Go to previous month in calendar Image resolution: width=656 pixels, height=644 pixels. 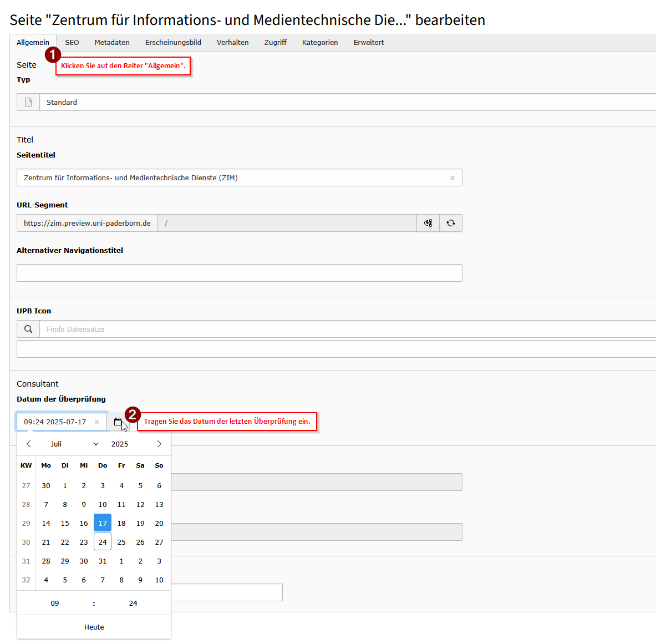point(29,444)
